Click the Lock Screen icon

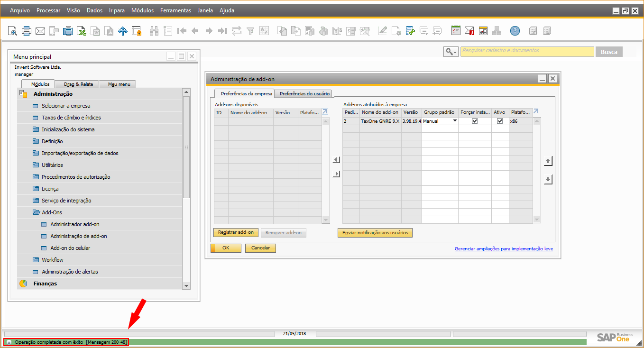tap(137, 31)
